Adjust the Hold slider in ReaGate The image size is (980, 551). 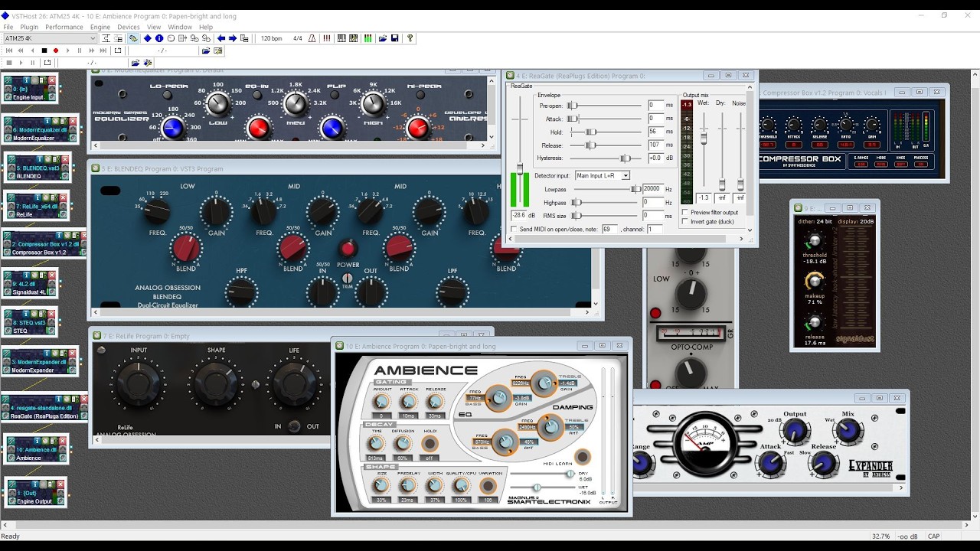pyautogui.click(x=591, y=132)
